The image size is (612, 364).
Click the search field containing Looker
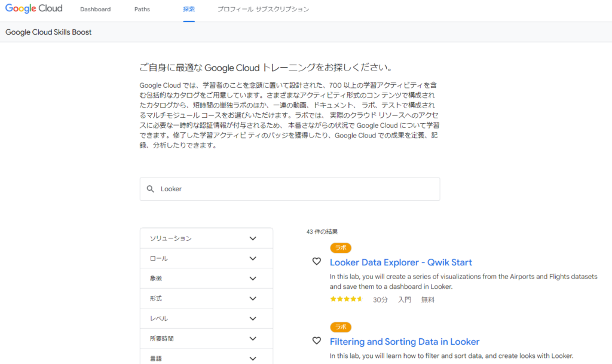[x=290, y=189]
